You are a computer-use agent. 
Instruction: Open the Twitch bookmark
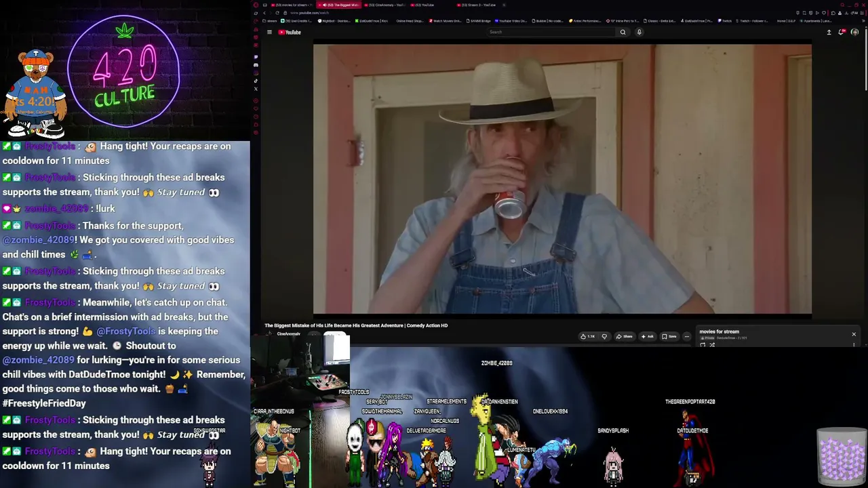725,21
